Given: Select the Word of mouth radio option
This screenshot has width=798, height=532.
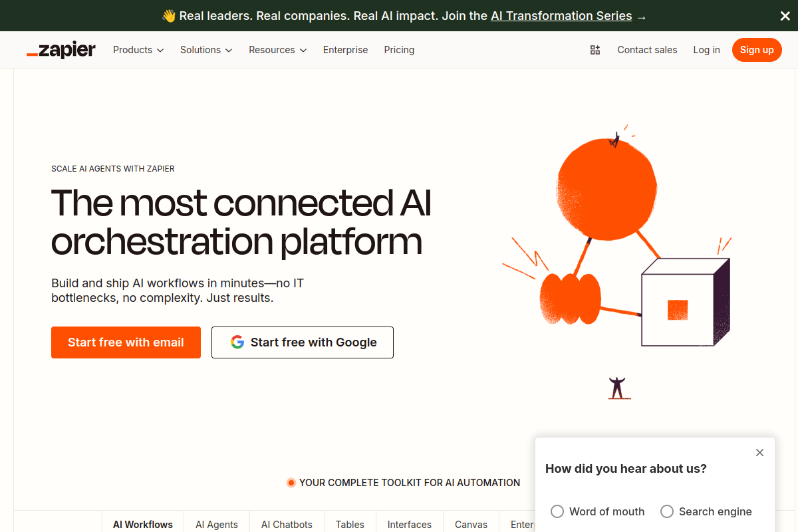Looking at the screenshot, I should click(x=557, y=511).
